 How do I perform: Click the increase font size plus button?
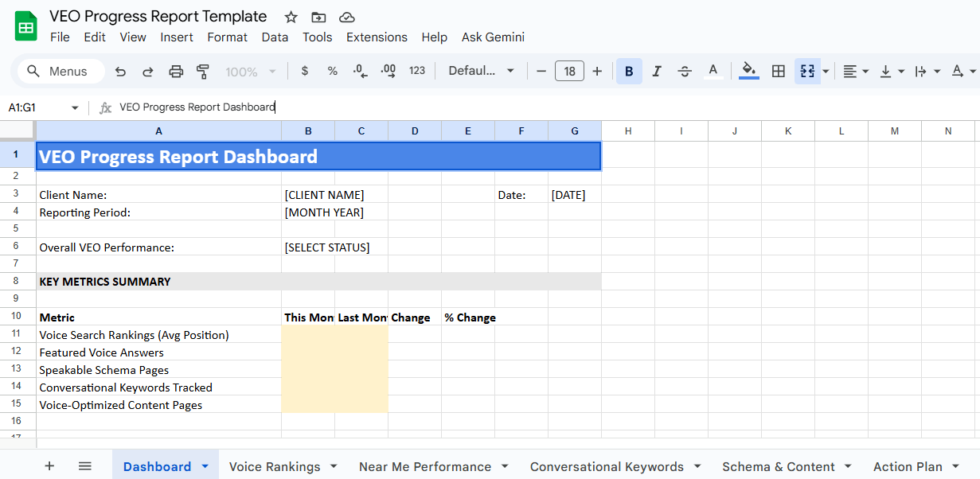pos(597,72)
